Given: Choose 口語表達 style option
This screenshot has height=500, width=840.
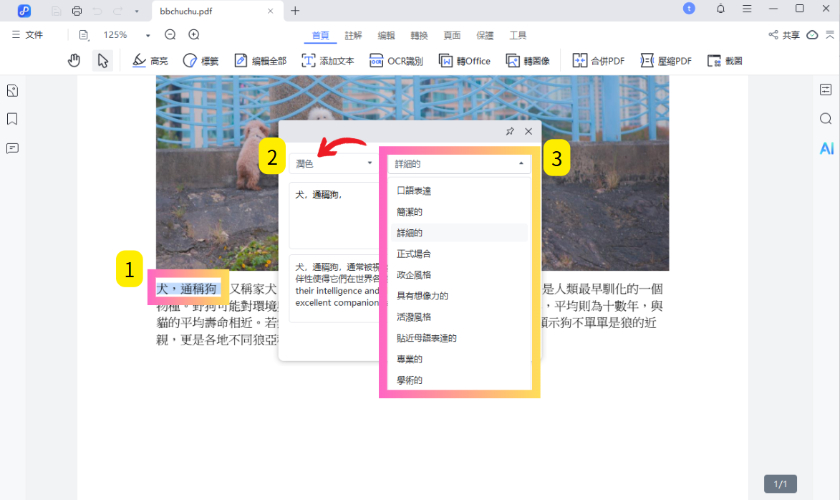Looking at the screenshot, I should click(x=459, y=190).
